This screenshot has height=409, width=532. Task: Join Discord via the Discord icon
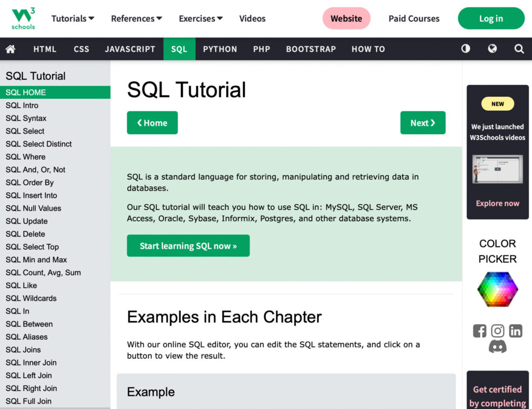(498, 347)
